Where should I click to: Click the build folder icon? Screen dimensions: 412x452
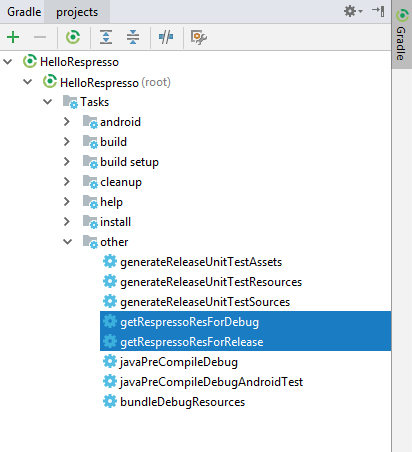coord(90,142)
